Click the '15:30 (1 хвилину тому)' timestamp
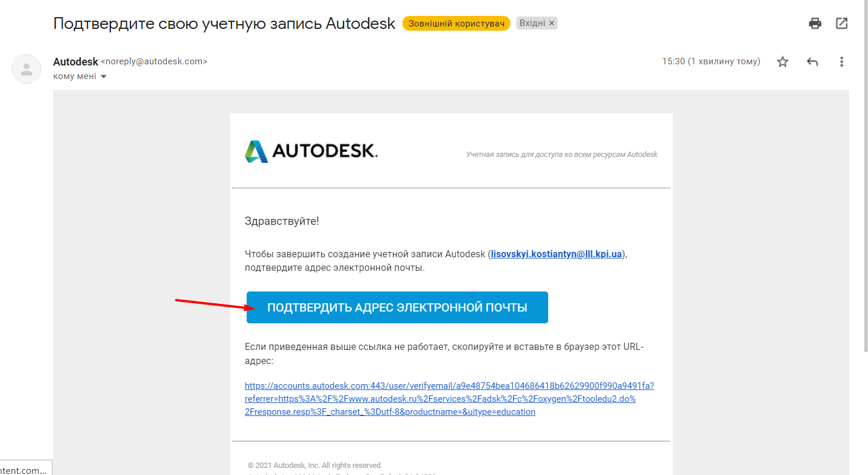Image resolution: width=868 pixels, height=475 pixels. (x=711, y=61)
